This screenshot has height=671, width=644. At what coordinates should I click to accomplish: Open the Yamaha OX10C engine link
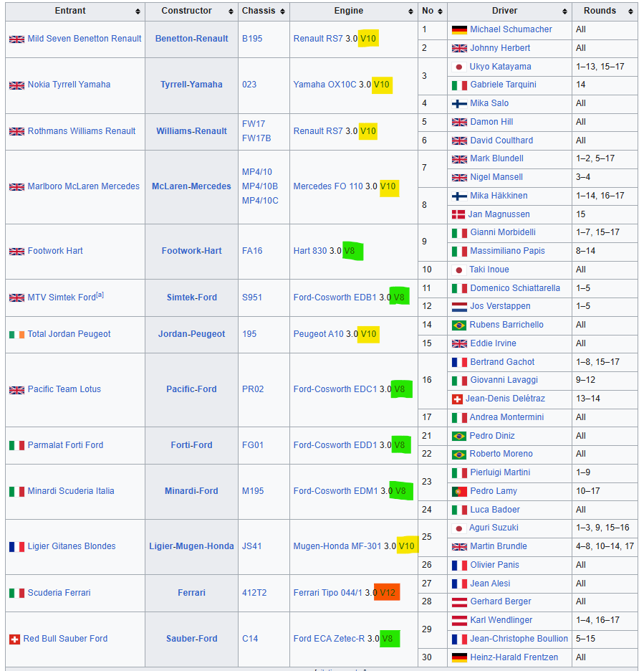pyautogui.click(x=325, y=85)
